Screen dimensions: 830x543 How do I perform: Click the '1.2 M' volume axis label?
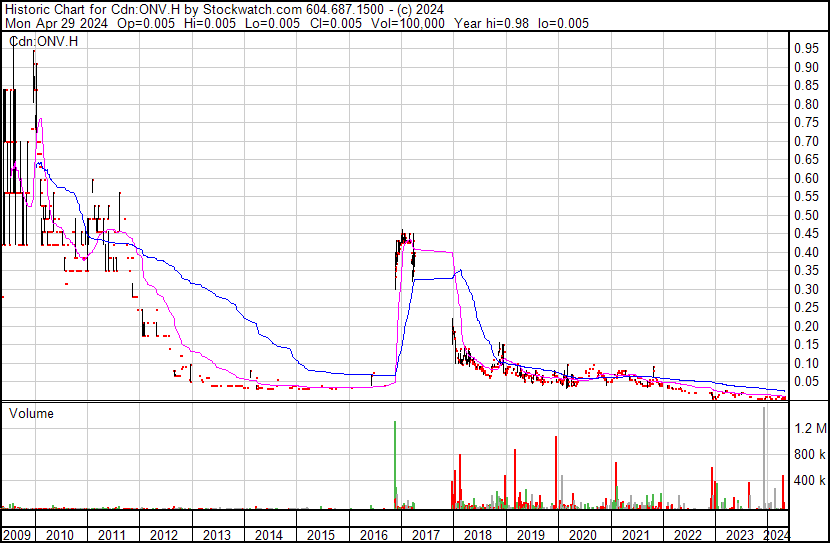810,428
